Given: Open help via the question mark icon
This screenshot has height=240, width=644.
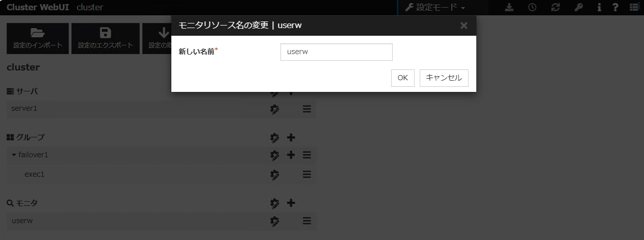Looking at the screenshot, I should pyautogui.click(x=615, y=8).
